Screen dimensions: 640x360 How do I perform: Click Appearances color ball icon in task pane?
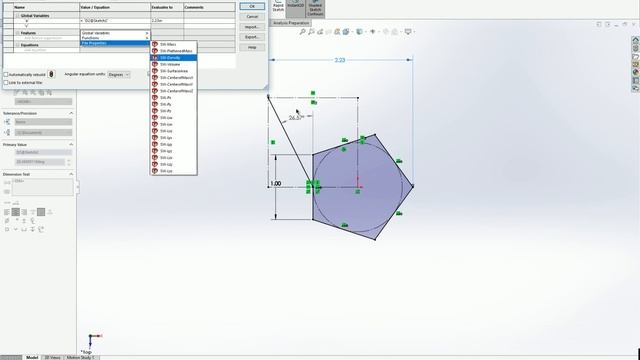point(636,72)
